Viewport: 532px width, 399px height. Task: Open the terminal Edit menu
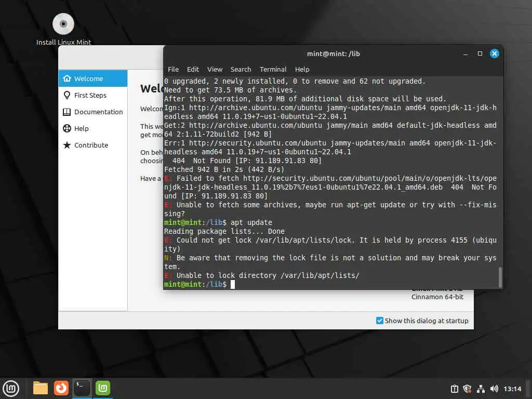coord(193,69)
